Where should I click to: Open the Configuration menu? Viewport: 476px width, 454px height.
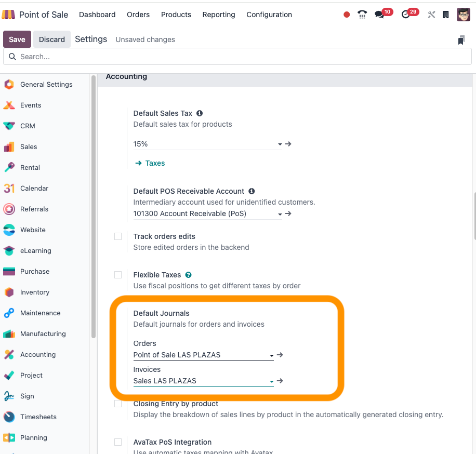click(x=269, y=15)
